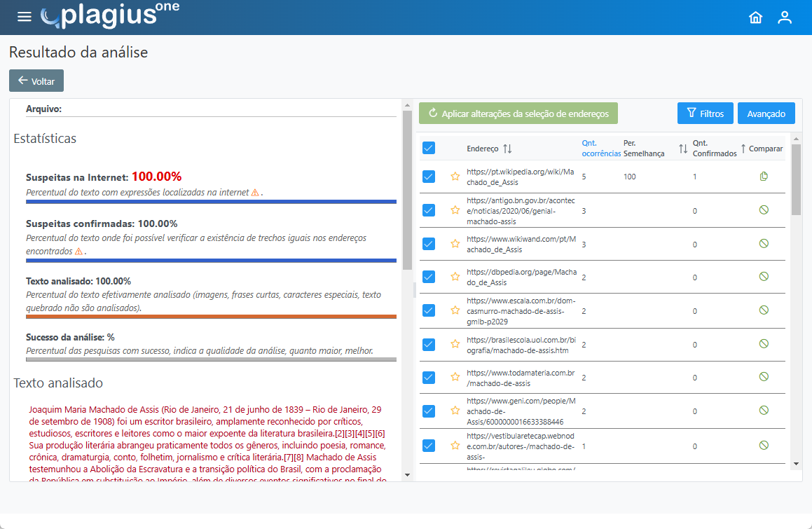Open the Avançado settings button
Image resolution: width=812 pixels, height=529 pixels.
click(766, 114)
